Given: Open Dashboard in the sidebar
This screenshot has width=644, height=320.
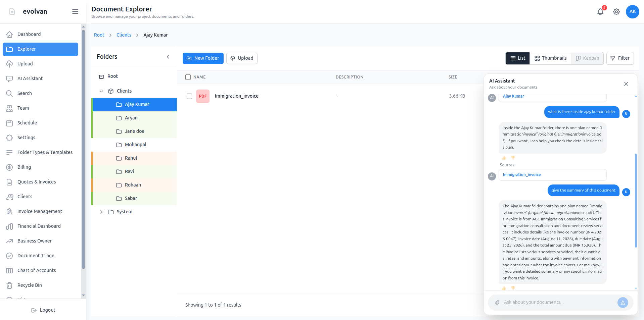Looking at the screenshot, I should 40,34.
